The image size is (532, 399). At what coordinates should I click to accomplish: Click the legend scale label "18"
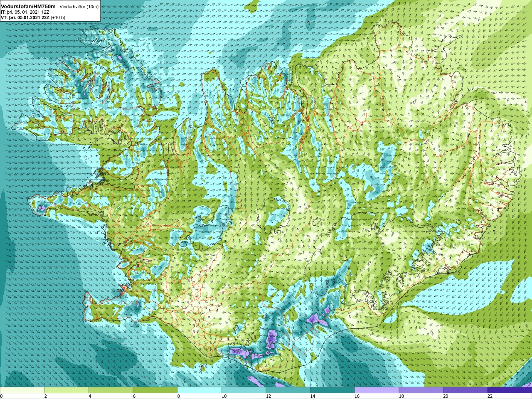pos(401,396)
